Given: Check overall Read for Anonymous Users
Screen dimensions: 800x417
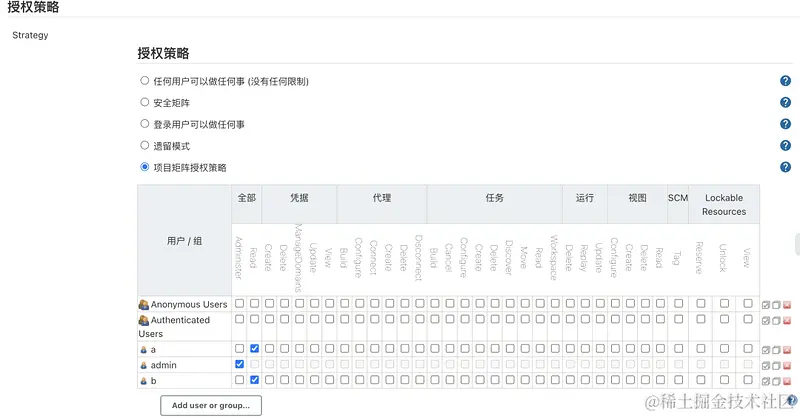Looking at the screenshot, I should click(x=254, y=304).
